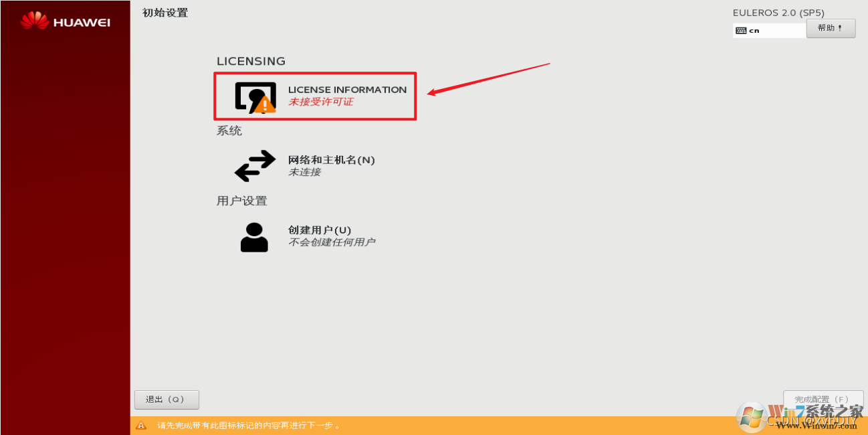Click the 初始设置 page title

[165, 13]
